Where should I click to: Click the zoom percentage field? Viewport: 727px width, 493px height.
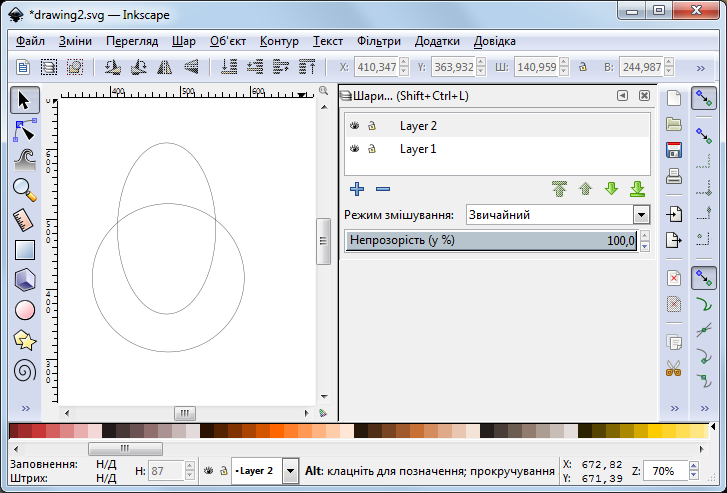pyautogui.click(x=666, y=470)
